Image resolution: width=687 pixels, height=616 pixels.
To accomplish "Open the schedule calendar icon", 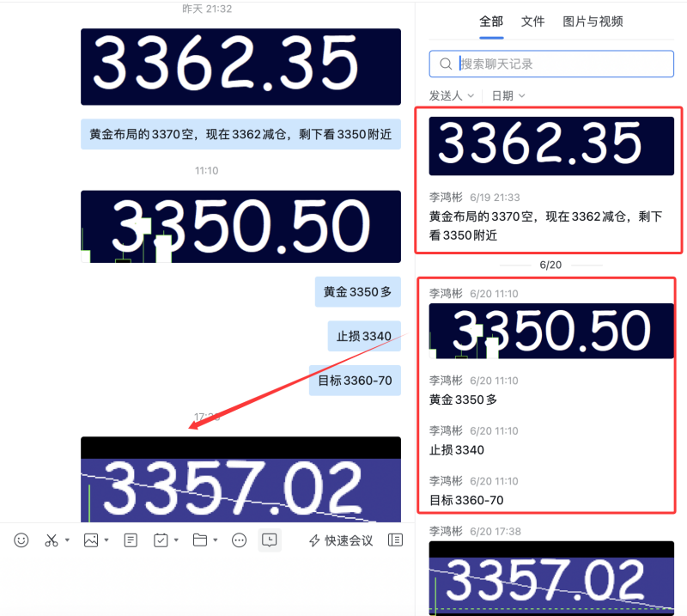I will coord(161,540).
